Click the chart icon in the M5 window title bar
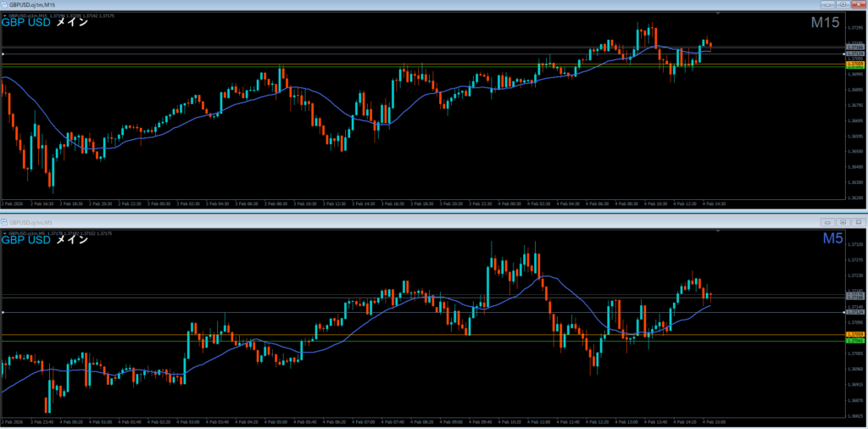This screenshot has height=429, width=868. click(5, 221)
